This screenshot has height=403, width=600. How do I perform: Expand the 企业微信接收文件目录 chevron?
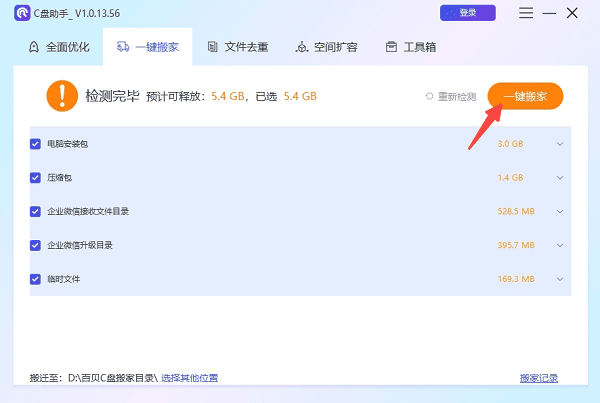pyautogui.click(x=560, y=211)
